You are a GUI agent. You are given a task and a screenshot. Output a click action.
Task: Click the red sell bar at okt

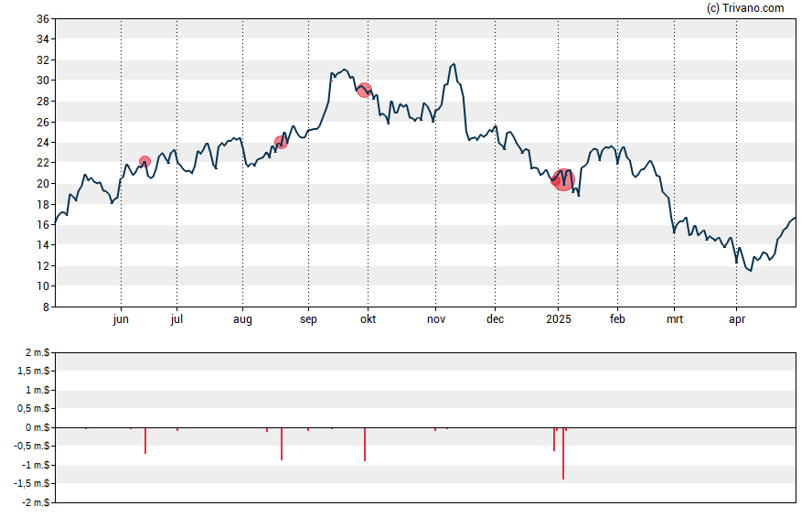click(x=365, y=444)
